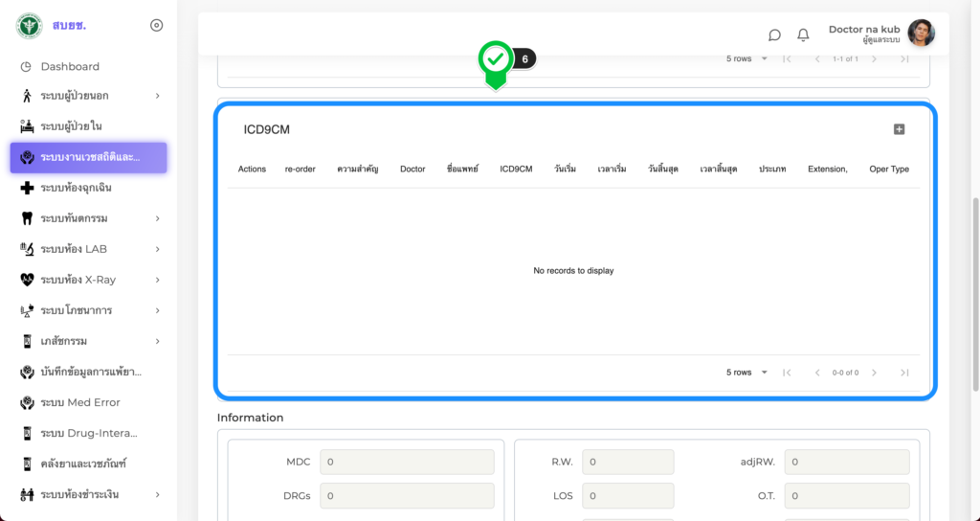Open Dashboard from the sidebar
Viewport: 980px width, 521px height.
[x=69, y=66]
